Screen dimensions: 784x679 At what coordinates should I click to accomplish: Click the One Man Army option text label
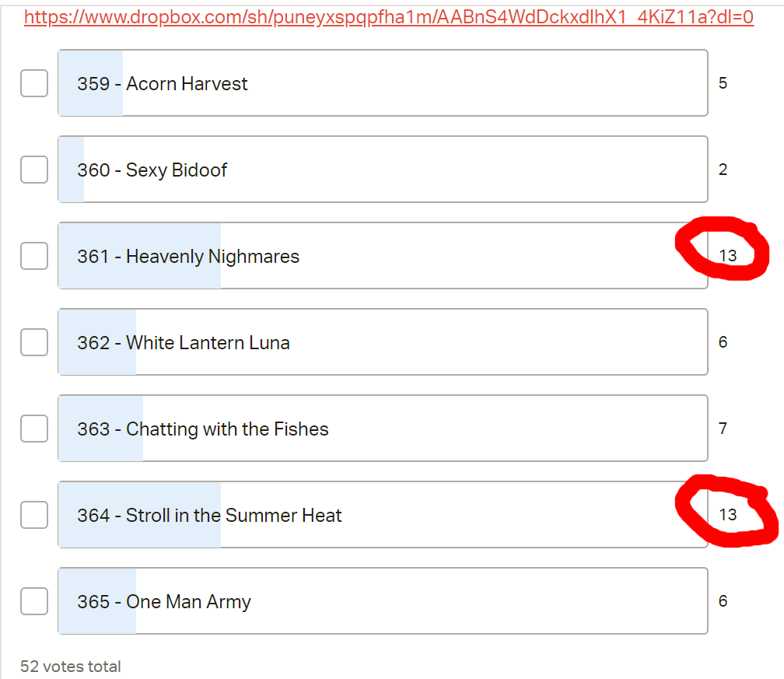(x=164, y=602)
